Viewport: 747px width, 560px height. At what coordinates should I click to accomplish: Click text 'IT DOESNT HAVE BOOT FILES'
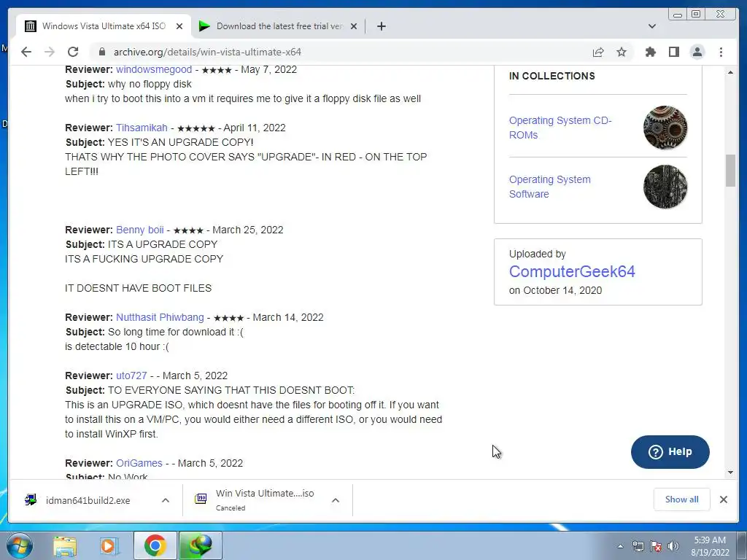(138, 288)
